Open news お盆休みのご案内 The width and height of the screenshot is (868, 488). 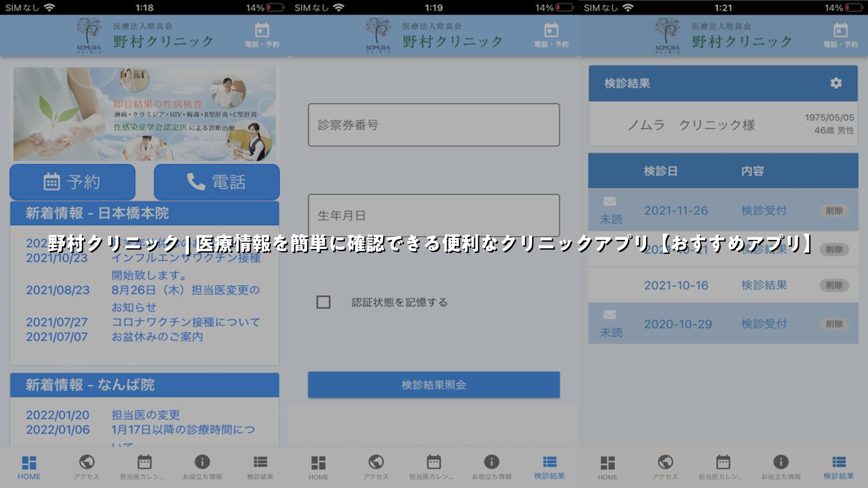[157, 337]
